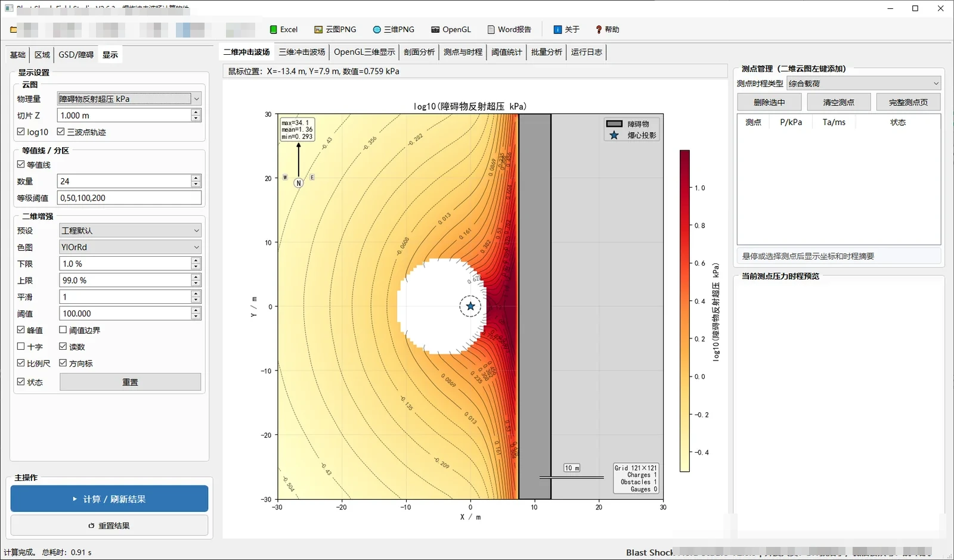
Task: View the 运行日志 tab
Action: (x=587, y=52)
